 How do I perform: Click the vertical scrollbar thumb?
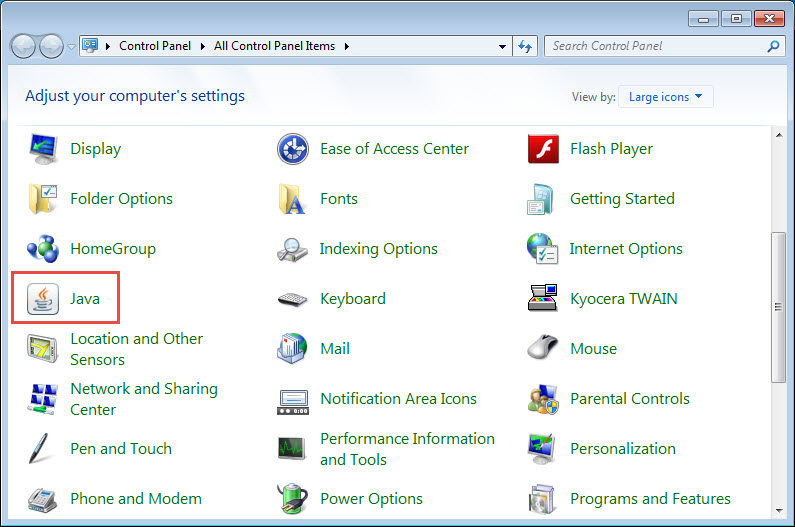tap(779, 307)
